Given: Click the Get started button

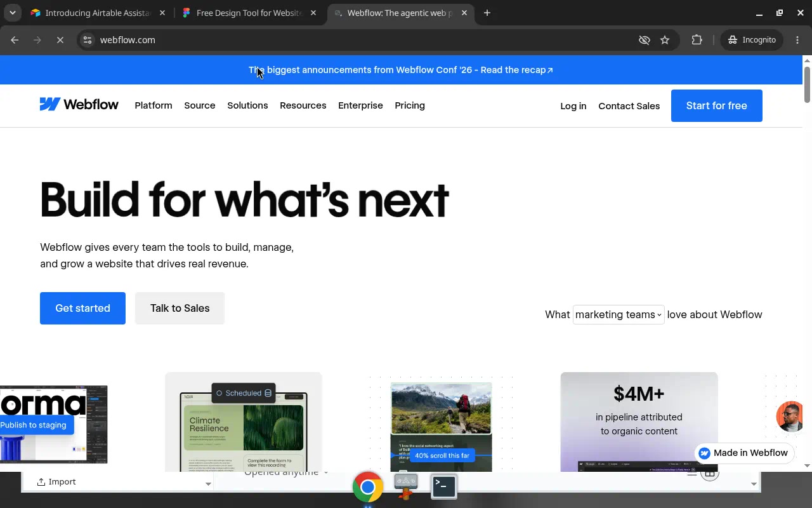Looking at the screenshot, I should (82, 308).
